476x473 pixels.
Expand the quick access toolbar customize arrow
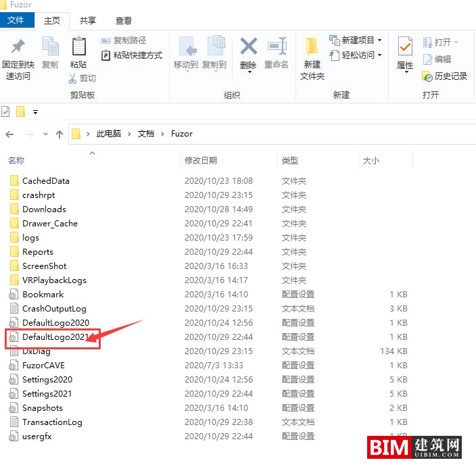pyautogui.click(x=35, y=112)
